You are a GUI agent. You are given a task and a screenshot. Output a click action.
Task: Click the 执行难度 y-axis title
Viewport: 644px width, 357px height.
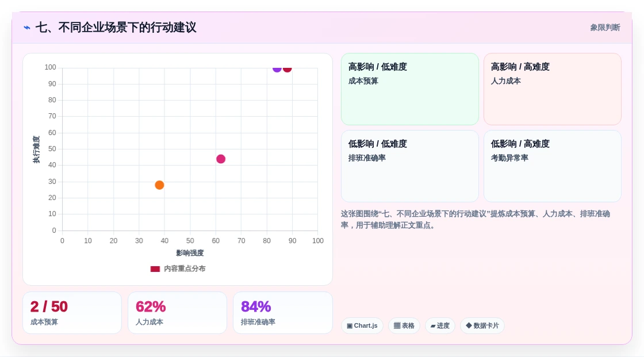[x=36, y=149]
